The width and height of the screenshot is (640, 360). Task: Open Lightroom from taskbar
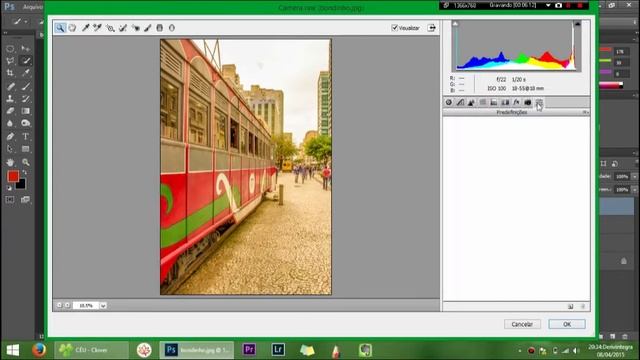(x=278, y=350)
